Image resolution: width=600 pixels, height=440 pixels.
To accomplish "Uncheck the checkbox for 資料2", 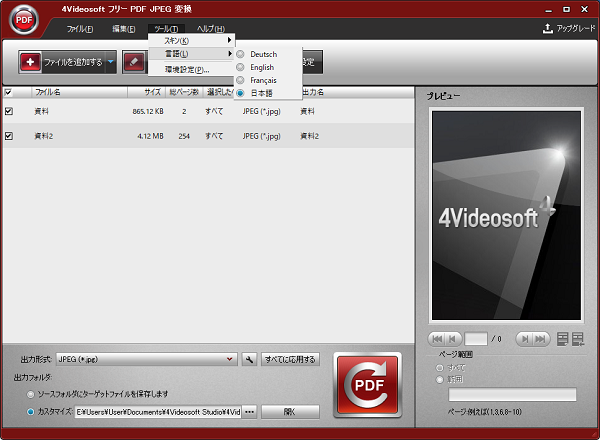I will (9, 136).
